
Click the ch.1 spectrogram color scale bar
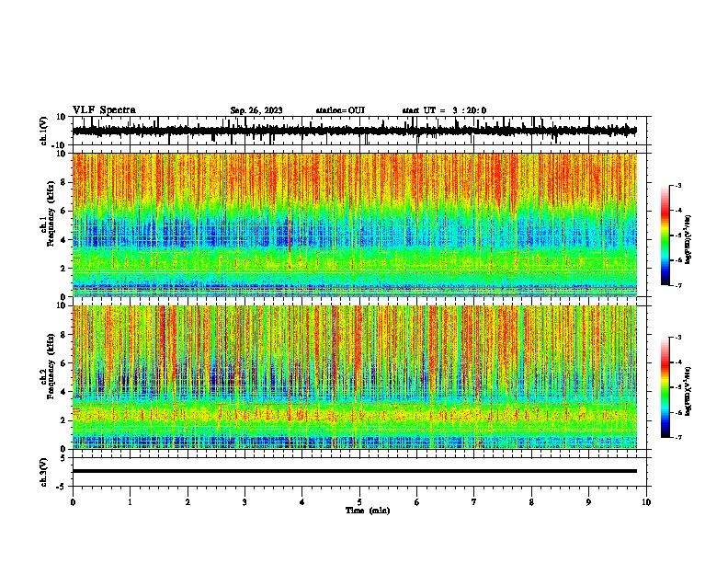click(x=665, y=236)
